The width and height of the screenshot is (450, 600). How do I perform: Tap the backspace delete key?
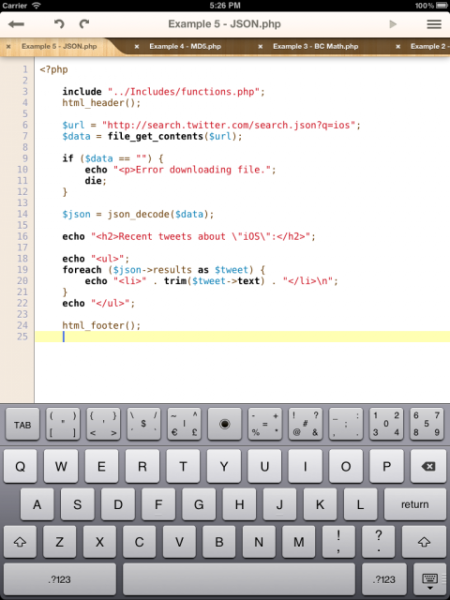click(x=428, y=466)
